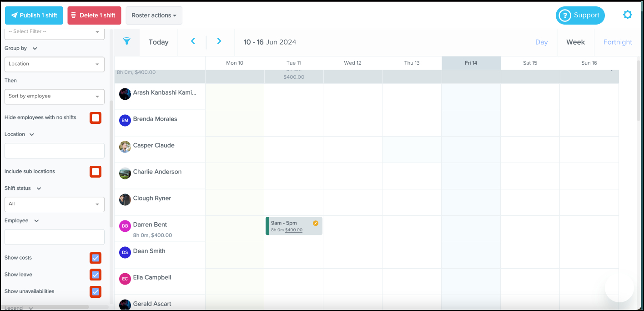Expand the Sort by employee dropdown
The image size is (644, 311).
(54, 97)
